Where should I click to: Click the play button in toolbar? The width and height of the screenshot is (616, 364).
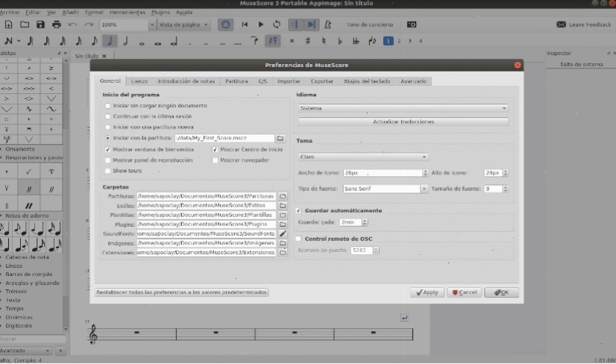[260, 25]
